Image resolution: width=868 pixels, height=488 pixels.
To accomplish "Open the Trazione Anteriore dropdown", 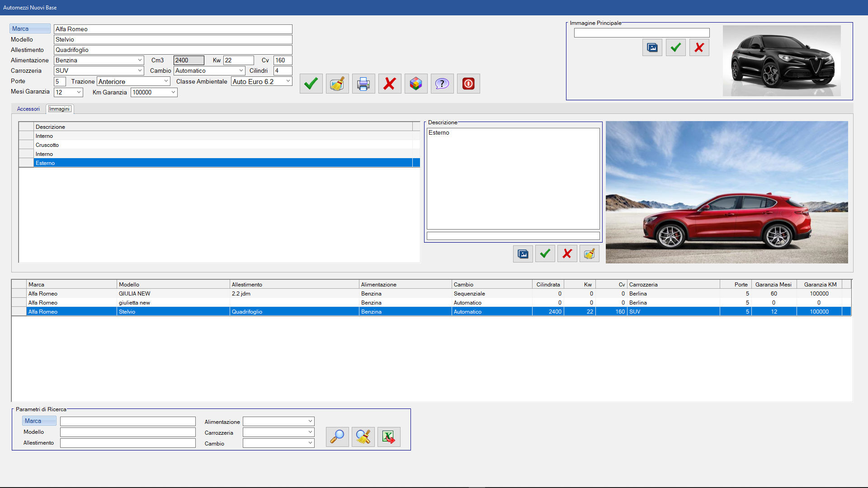I will pos(166,81).
